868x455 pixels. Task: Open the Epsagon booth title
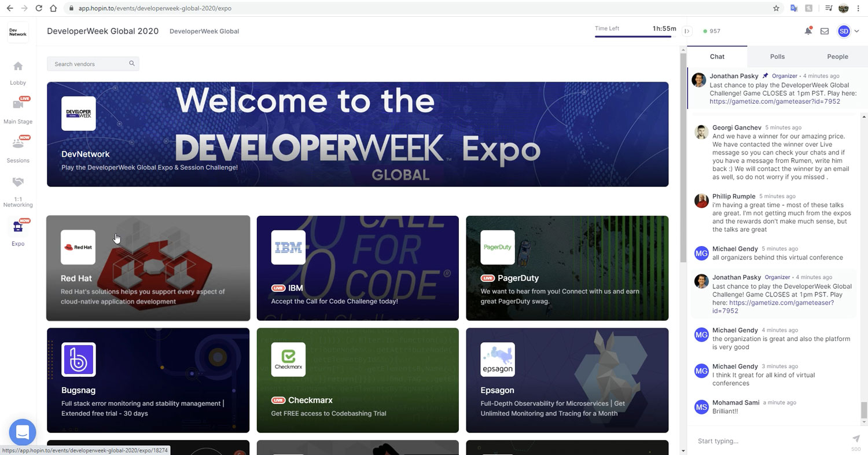[x=497, y=390]
